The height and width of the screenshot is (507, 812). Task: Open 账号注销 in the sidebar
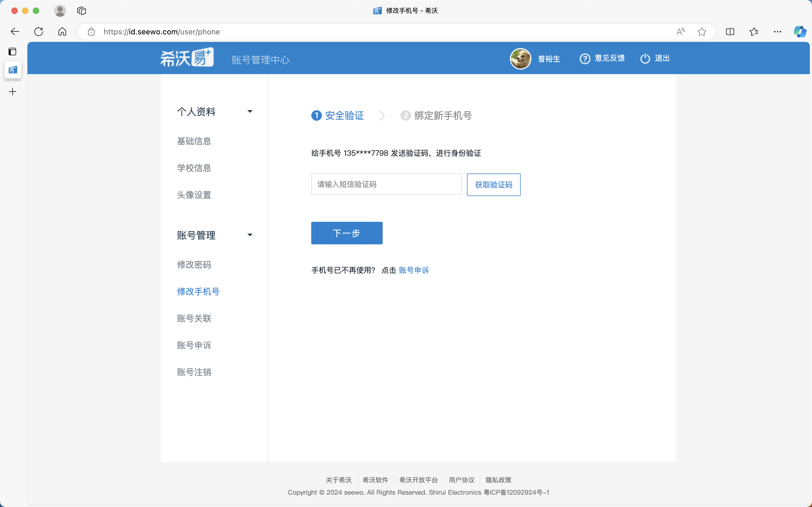(x=194, y=372)
